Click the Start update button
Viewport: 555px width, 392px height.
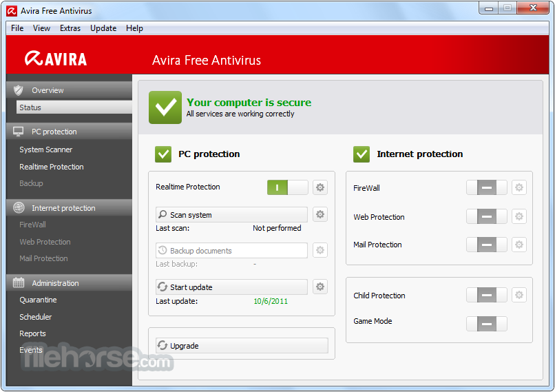pyautogui.click(x=231, y=287)
